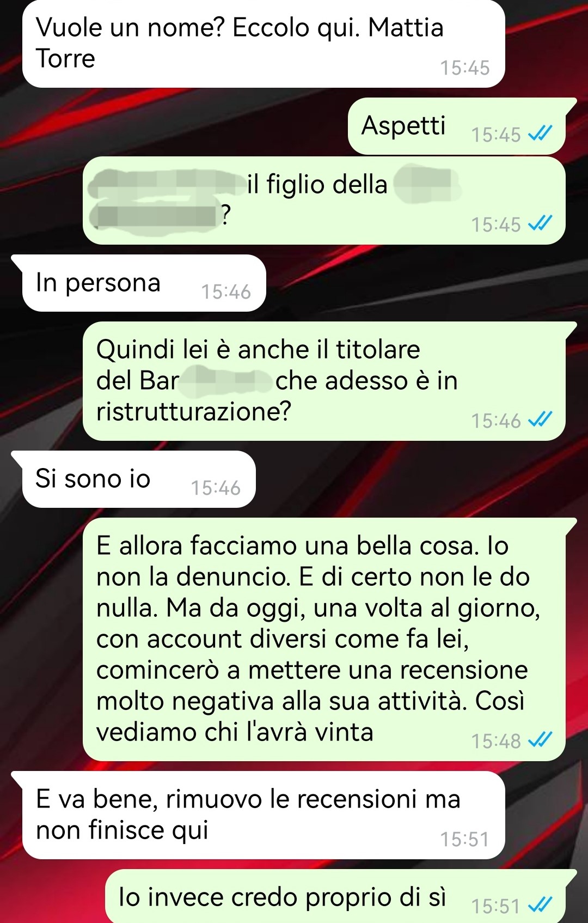Image resolution: width=588 pixels, height=923 pixels.
Task: Tap the 15:46 timestamp beside 'Si sono io'
Action: pos(216,488)
